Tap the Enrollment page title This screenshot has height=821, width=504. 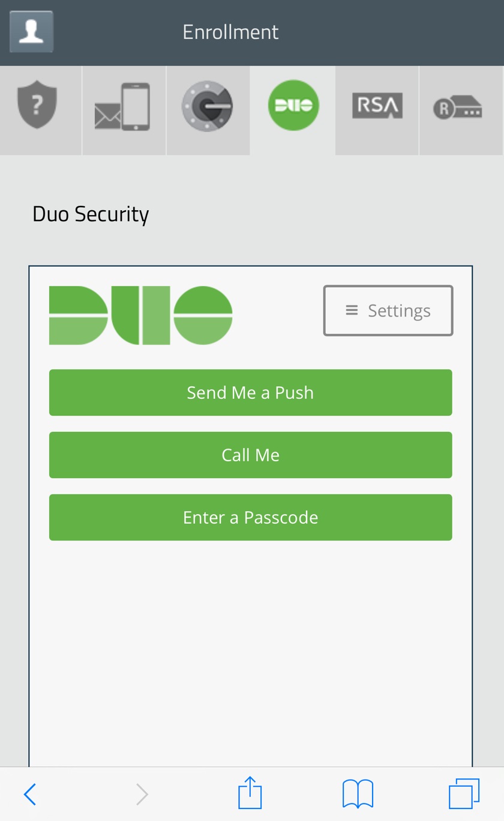point(230,32)
